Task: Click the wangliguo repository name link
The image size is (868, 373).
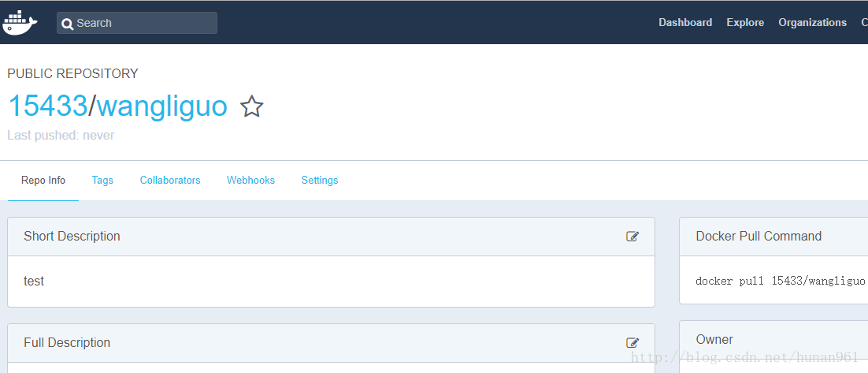Action: coord(161,106)
